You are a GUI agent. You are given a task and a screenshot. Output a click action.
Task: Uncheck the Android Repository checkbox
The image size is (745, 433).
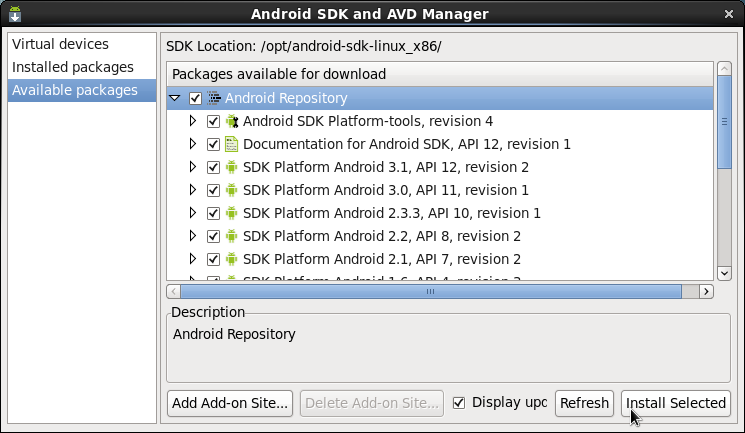195,98
